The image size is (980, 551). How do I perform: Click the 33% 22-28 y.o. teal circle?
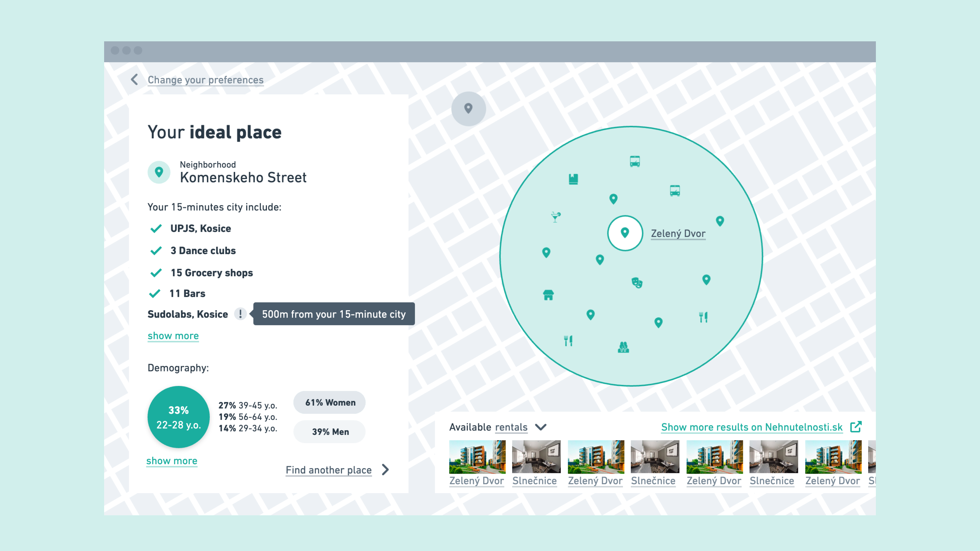point(178,417)
